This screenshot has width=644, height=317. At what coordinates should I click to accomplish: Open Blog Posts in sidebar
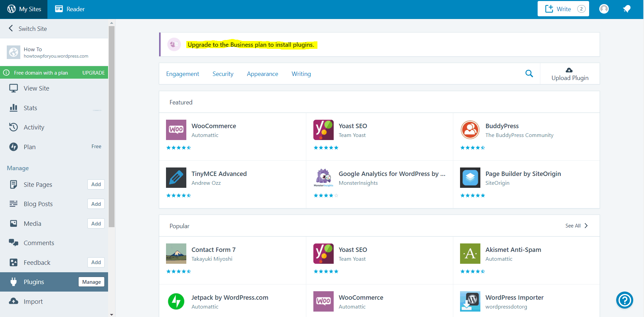coord(38,204)
